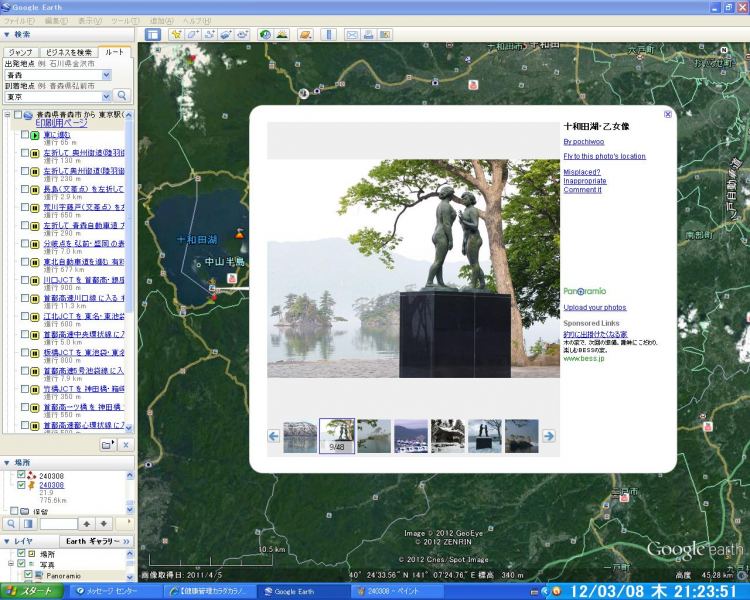Screen dimensions: 750x600
Task: Open the ファイル(F) menu
Action: pos(19,21)
